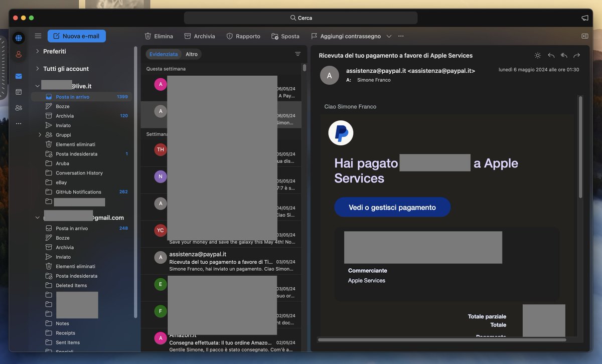Click in the Cerca search field

click(301, 18)
